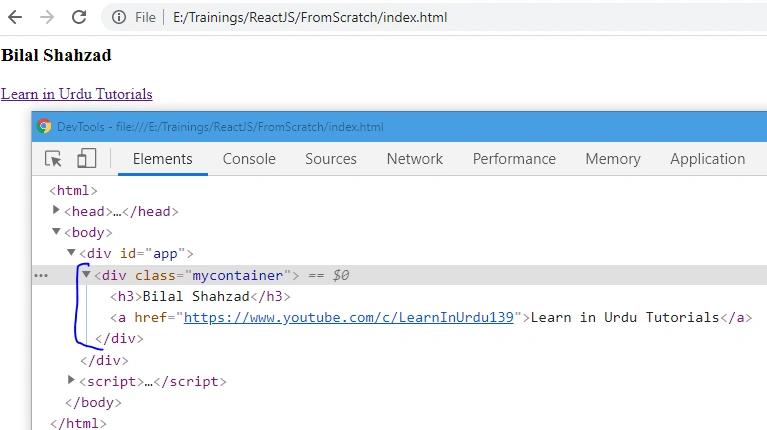The width and height of the screenshot is (767, 430).
Task: Click "Learn in Urdu Tutorials" text inside anchor tag
Action: coord(625,317)
